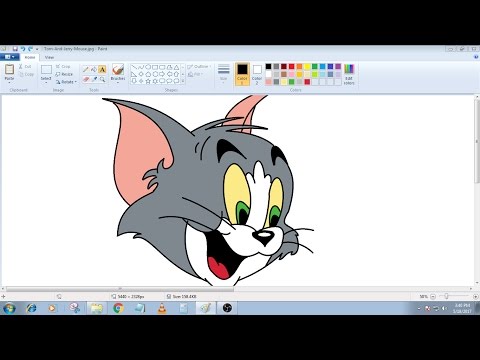Open Google Chrome from the taskbar
This screenshot has width=480, height=360.
click(x=118, y=308)
